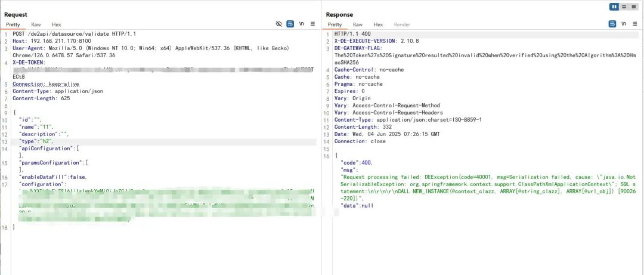Click the 'Connection: keep-alive' request header
Image resolution: width=644 pixels, height=275 pixels.
(45, 84)
